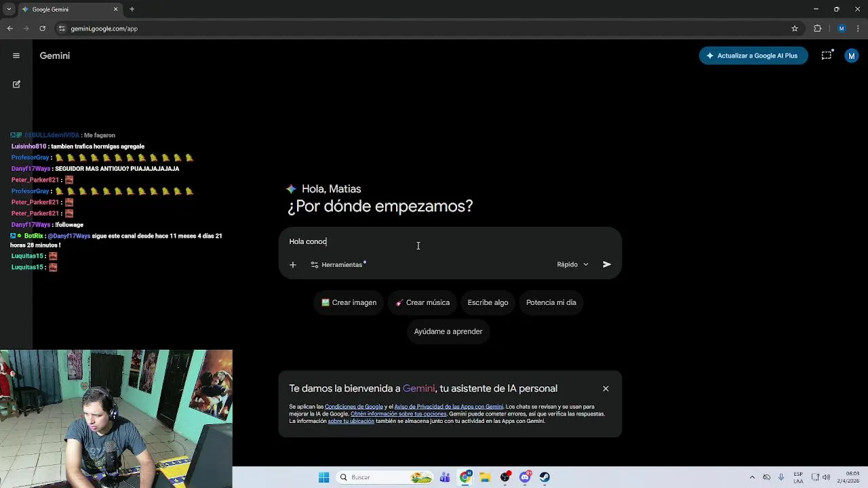Screen dimensions: 868x488
Task: Click the Upgrade to Google AI Plus button
Action: pos(753,56)
